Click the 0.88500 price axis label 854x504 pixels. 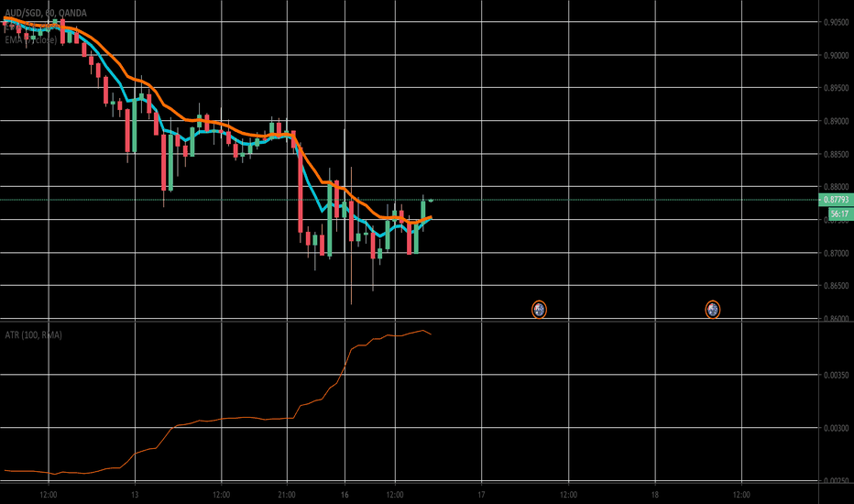(x=836, y=154)
